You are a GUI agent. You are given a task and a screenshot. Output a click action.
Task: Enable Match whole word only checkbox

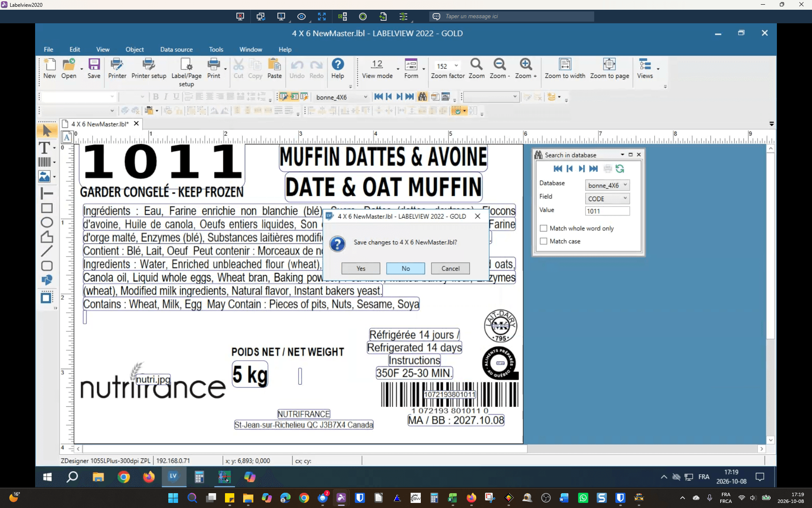click(x=543, y=228)
